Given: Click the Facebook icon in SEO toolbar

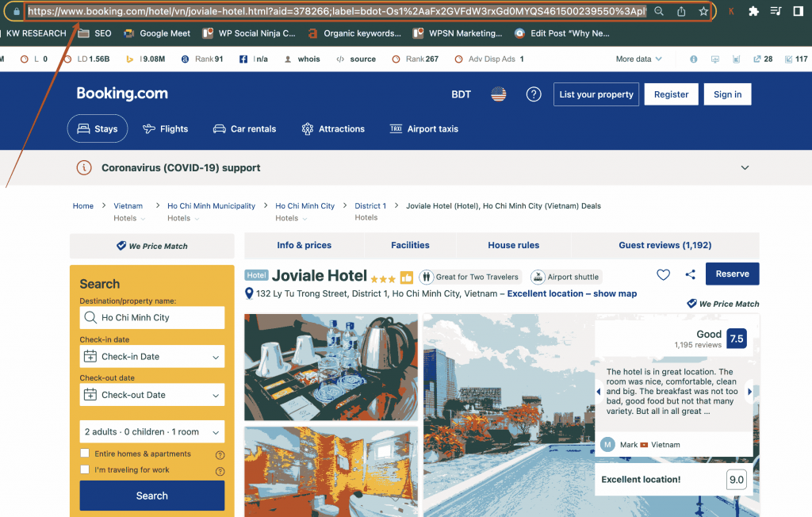Looking at the screenshot, I should [x=243, y=59].
